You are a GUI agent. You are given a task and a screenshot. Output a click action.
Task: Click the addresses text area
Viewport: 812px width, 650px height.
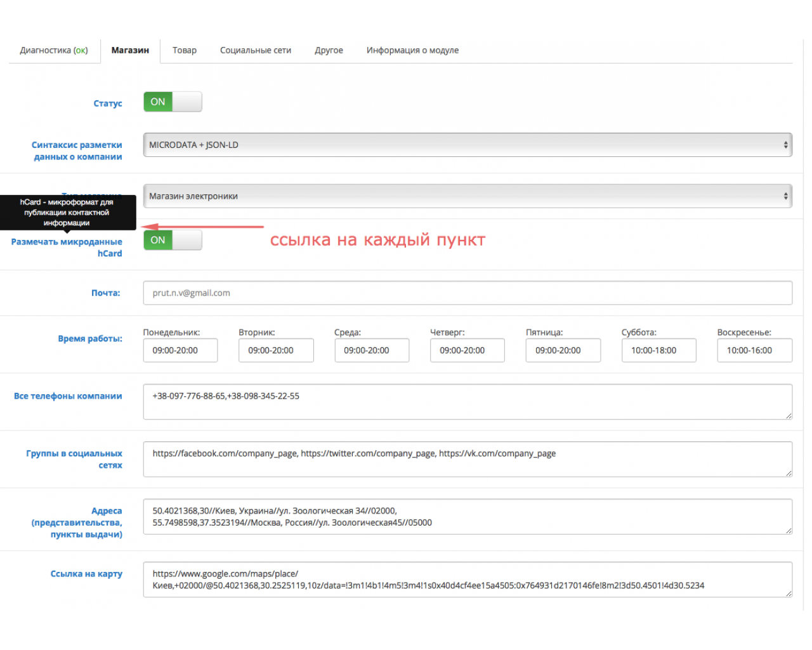468,517
